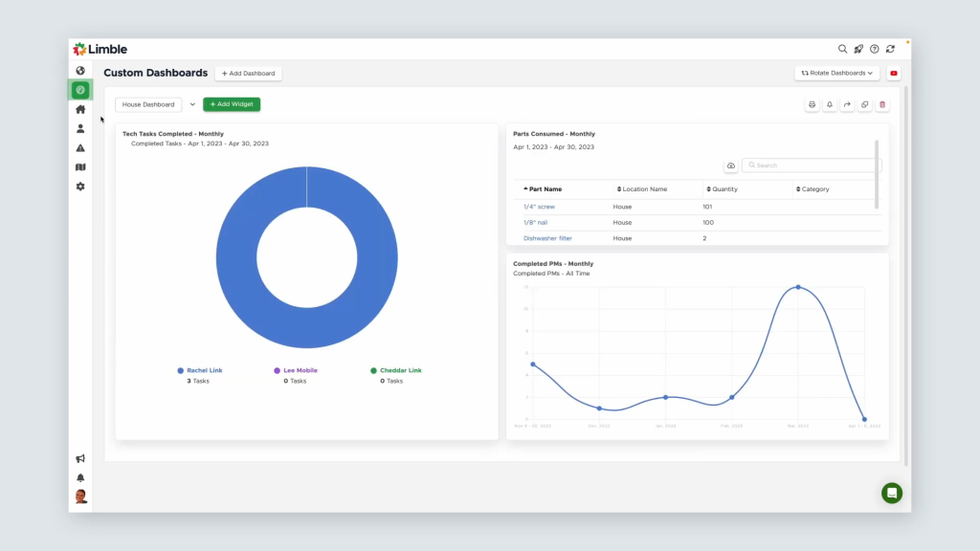Sort the table by Quantity column
The height and width of the screenshot is (551, 980).
coord(724,188)
